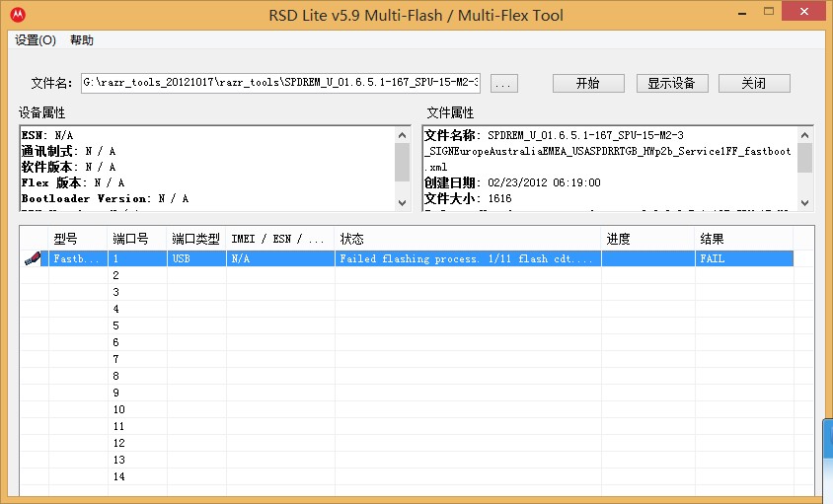Click the 端口号 column header
The image size is (833, 504).
(x=137, y=239)
